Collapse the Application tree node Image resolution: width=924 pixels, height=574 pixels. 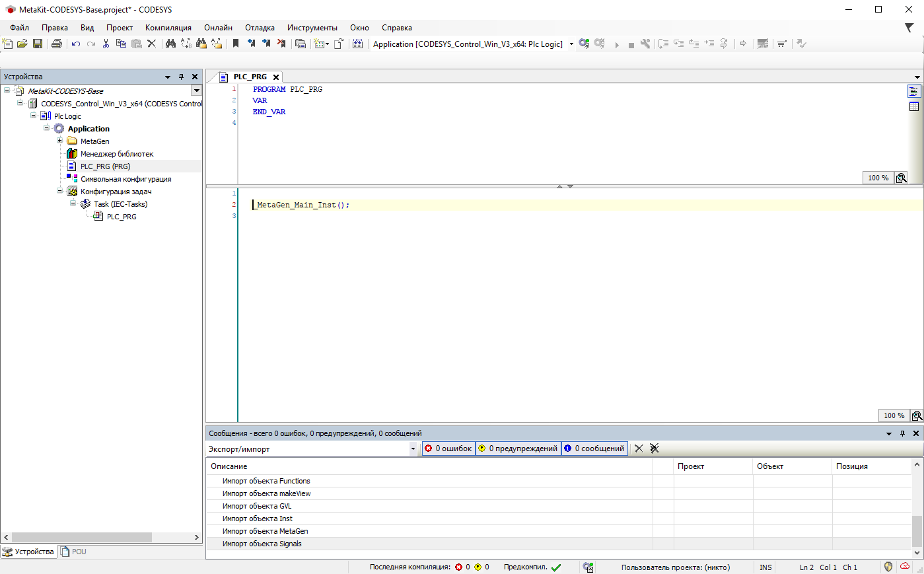pyautogui.click(x=46, y=128)
